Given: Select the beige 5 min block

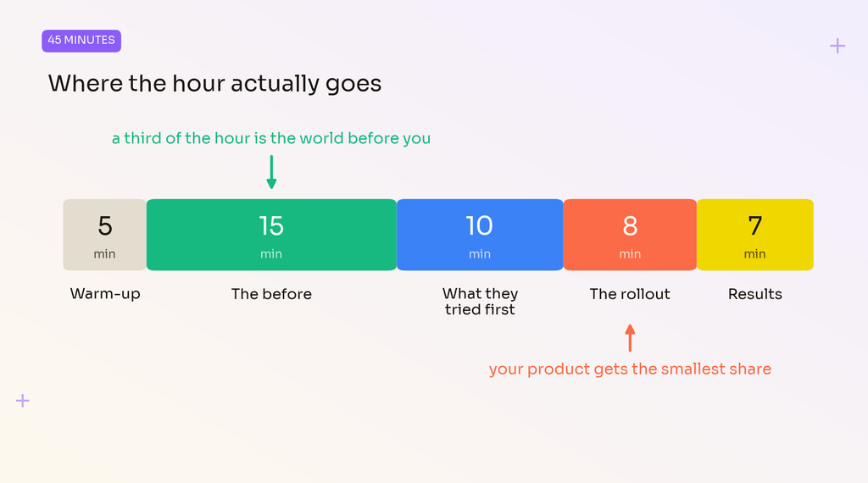Looking at the screenshot, I should coord(104,235).
